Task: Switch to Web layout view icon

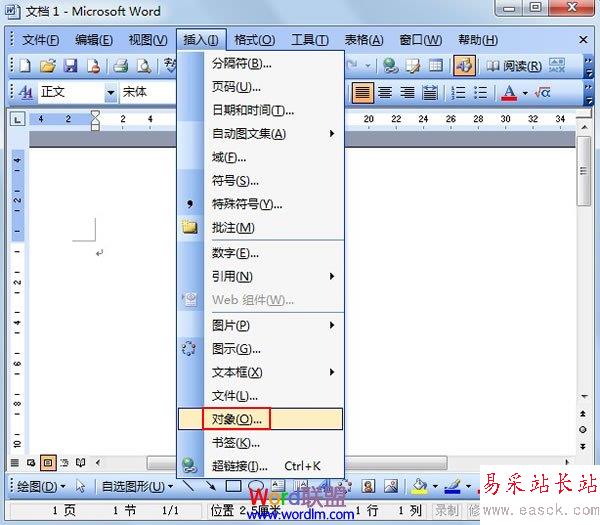Action: pyautogui.click(x=31, y=463)
